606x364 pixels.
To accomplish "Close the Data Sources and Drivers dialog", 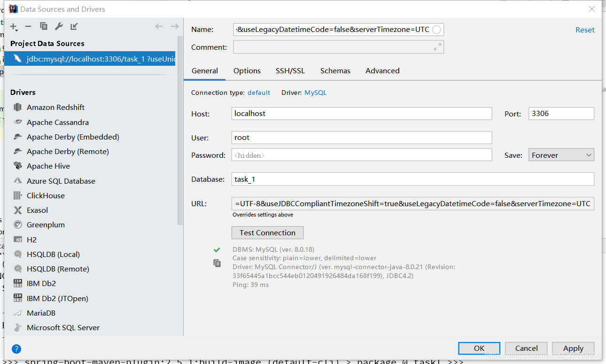I will click(591, 9).
